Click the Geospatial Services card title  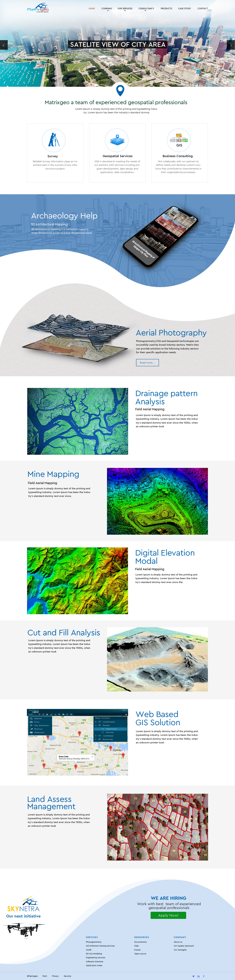(x=117, y=156)
